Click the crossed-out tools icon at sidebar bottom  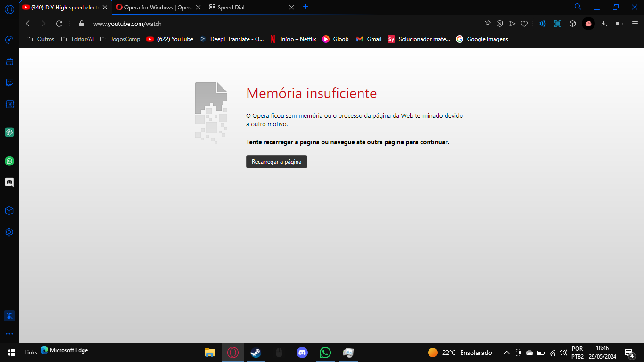pos(9,316)
